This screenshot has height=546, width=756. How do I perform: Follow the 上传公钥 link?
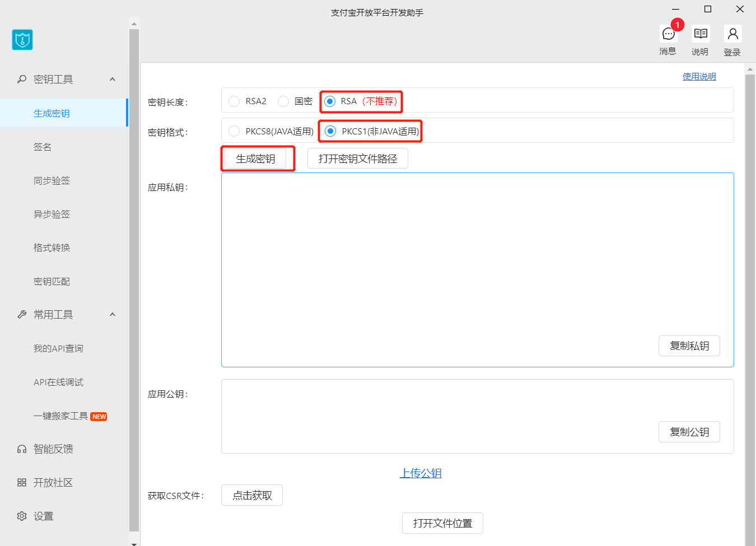point(421,473)
